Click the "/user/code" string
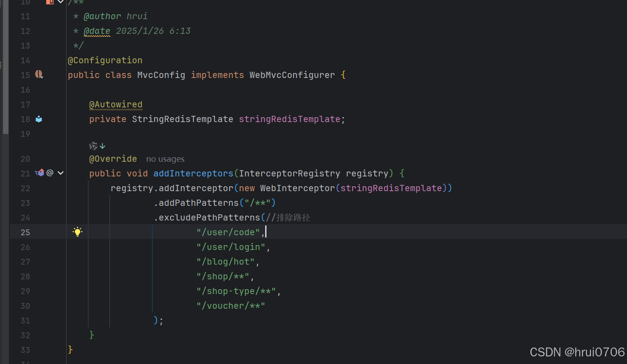 [x=228, y=232]
